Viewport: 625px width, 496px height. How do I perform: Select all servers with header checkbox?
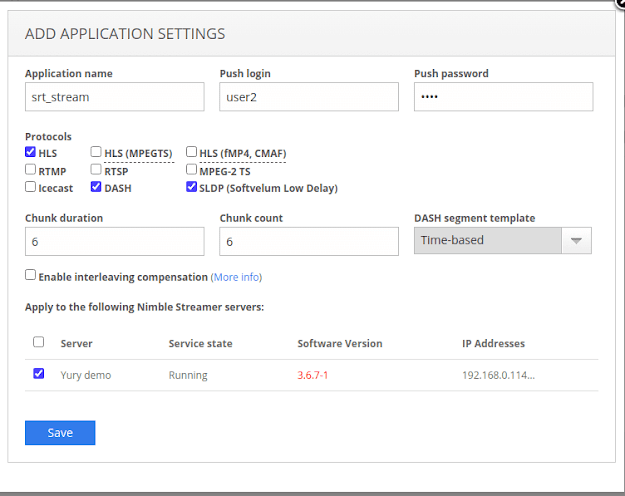tap(39, 342)
